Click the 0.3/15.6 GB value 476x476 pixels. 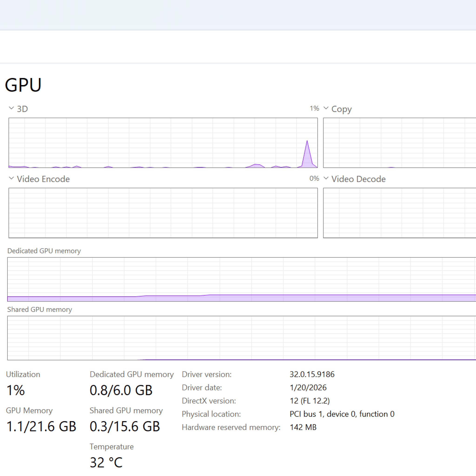point(125,426)
